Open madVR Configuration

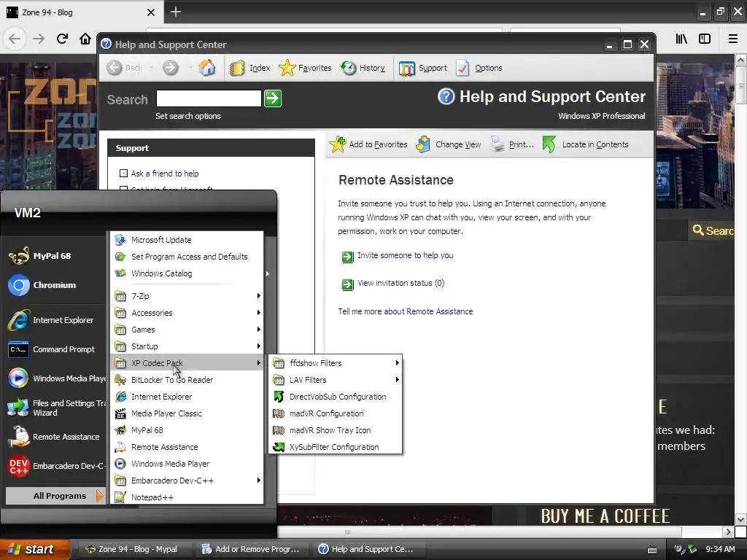point(336,413)
